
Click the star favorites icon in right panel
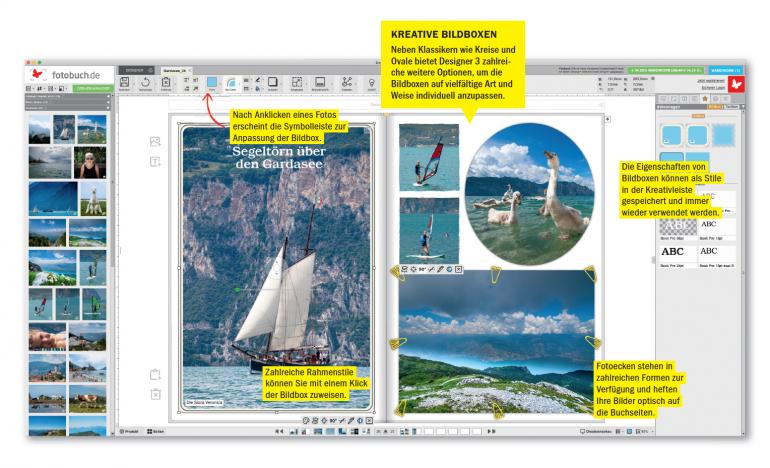click(705, 99)
